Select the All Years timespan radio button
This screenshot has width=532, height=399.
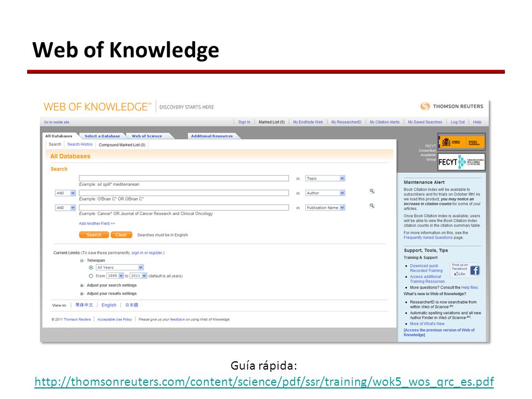coord(91,268)
